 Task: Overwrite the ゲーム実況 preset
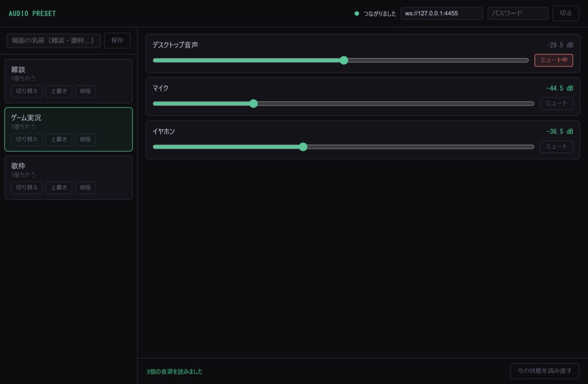[59, 139]
